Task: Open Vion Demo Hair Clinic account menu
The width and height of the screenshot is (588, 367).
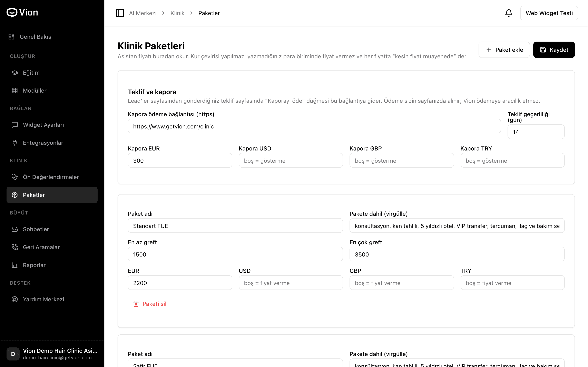Action: tap(52, 354)
